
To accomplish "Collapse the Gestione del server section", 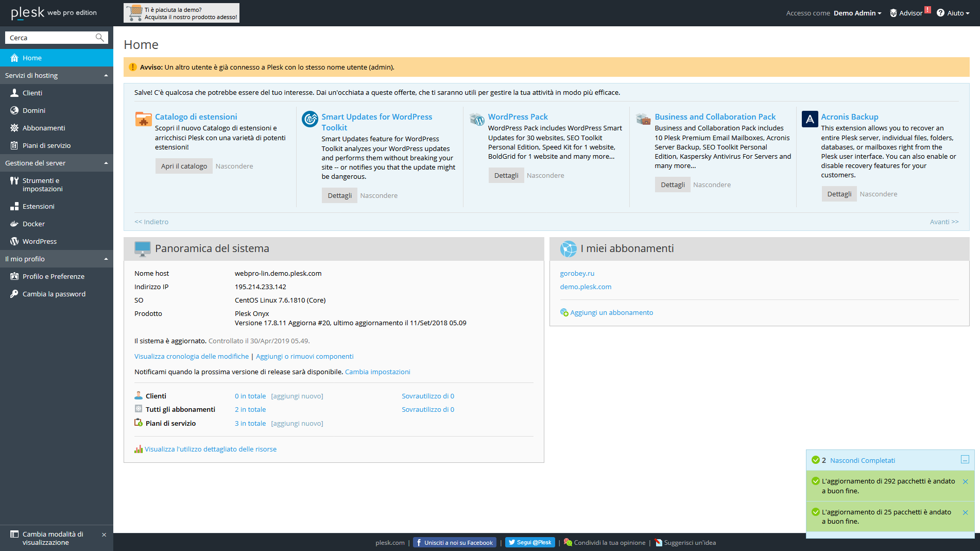I will (106, 163).
